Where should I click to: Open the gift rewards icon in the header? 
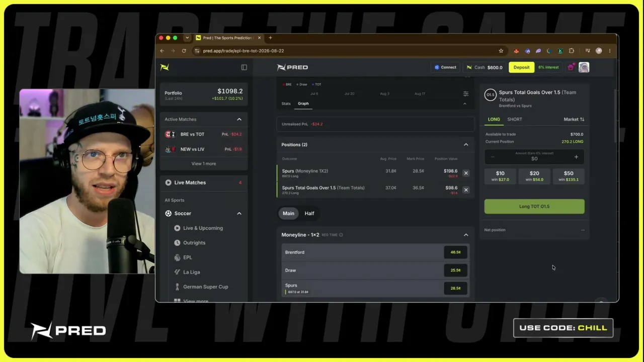pyautogui.click(x=571, y=67)
